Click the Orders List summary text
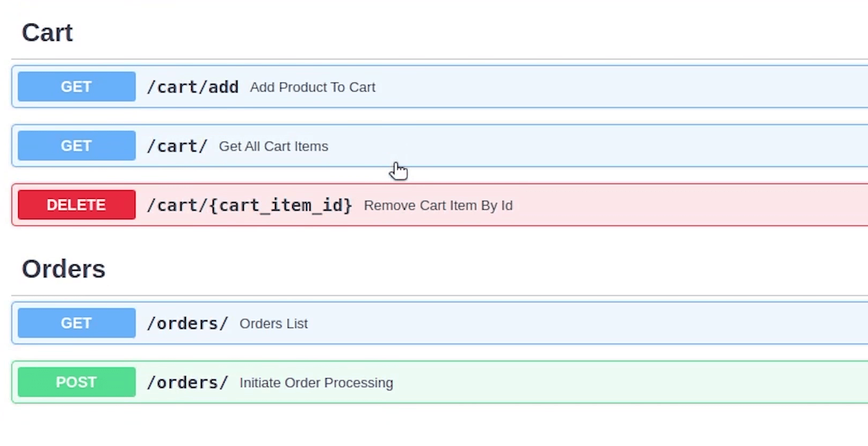Screen dimensions: 868x446 pyautogui.click(x=273, y=323)
